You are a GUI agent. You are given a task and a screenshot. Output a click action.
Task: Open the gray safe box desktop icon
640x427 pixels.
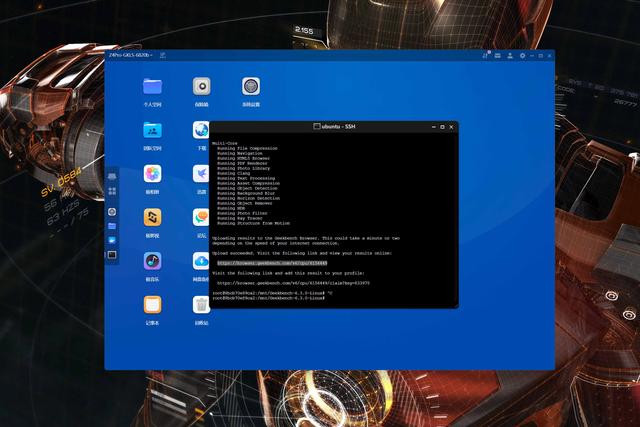click(x=202, y=87)
